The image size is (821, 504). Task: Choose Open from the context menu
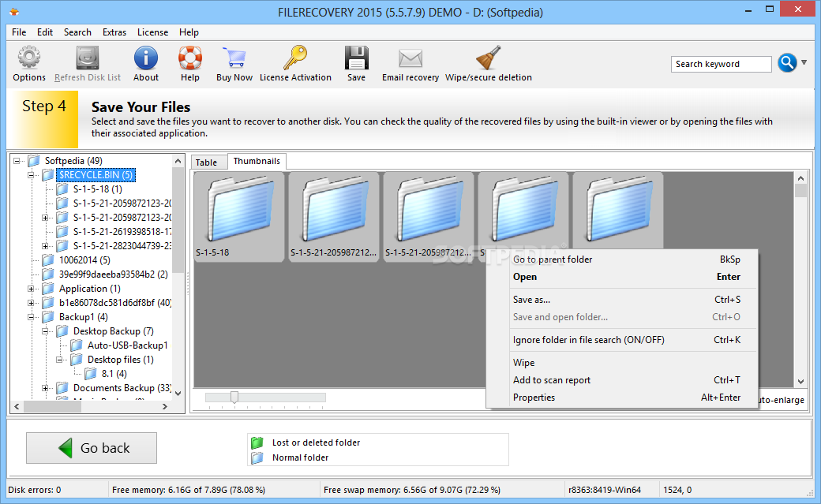pyautogui.click(x=622, y=277)
